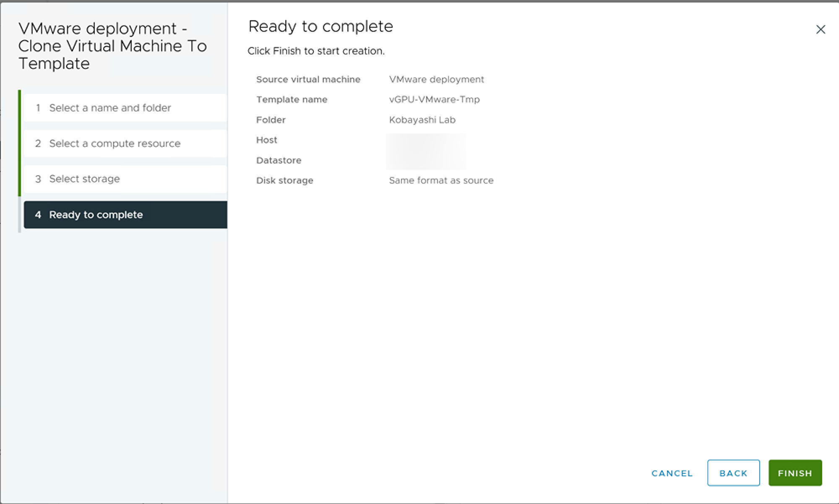Click the Datastore summary row

click(x=426, y=160)
